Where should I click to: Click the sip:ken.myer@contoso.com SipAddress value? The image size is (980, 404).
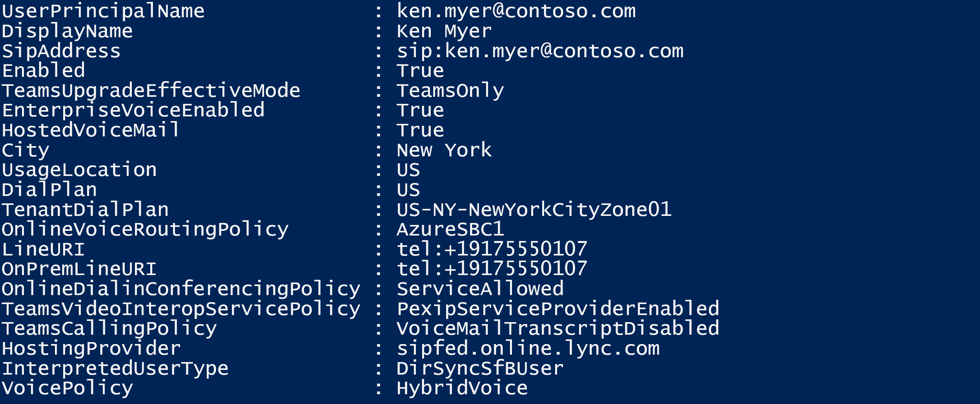coord(540,51)
